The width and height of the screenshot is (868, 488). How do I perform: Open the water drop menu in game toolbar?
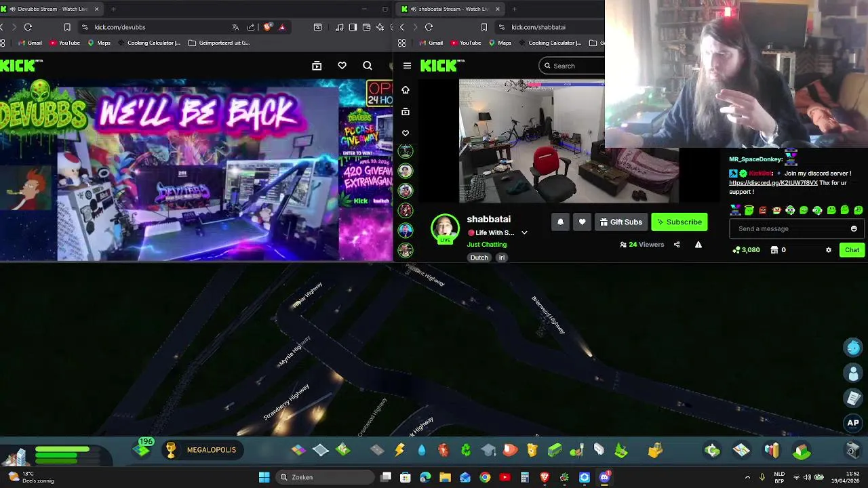[x=422, y=450]
